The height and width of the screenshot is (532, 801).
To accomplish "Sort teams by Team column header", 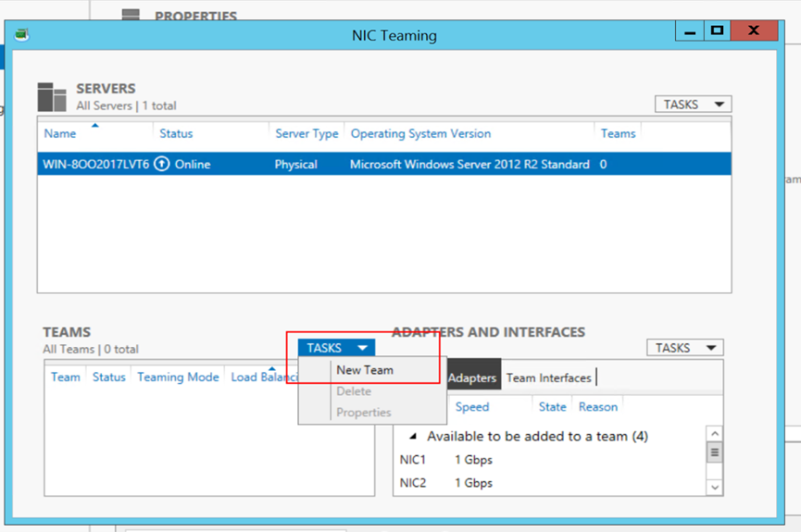I will 66,377.
